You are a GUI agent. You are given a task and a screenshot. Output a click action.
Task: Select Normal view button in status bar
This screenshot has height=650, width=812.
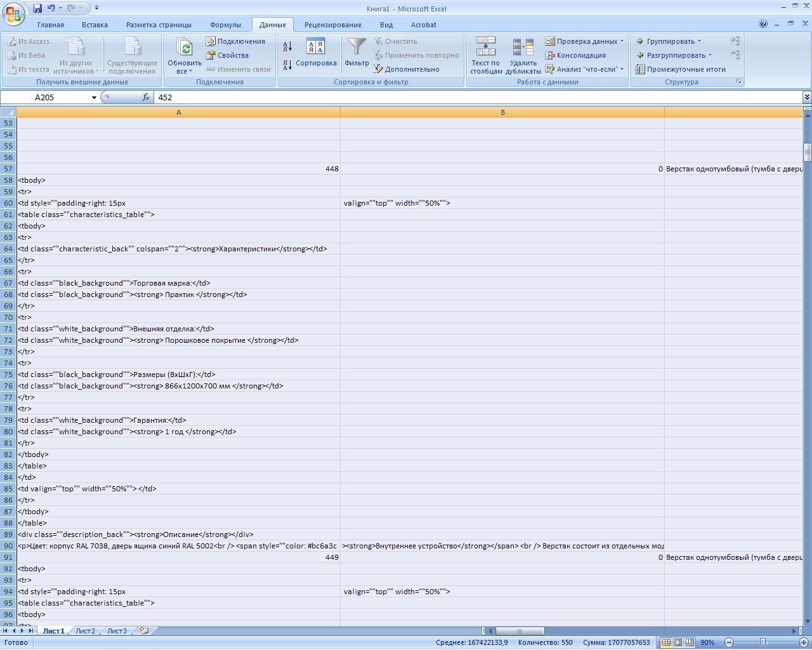coord(666,642)
